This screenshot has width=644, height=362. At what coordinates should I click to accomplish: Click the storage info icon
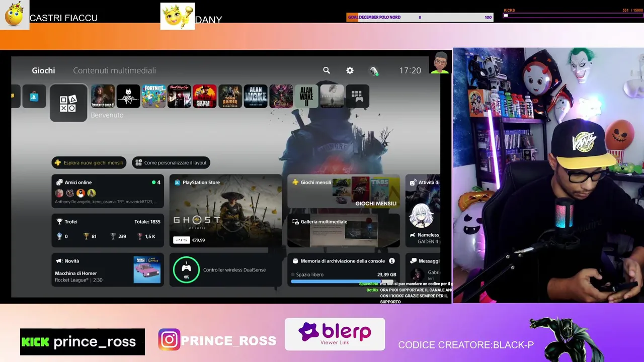[392, 261]
